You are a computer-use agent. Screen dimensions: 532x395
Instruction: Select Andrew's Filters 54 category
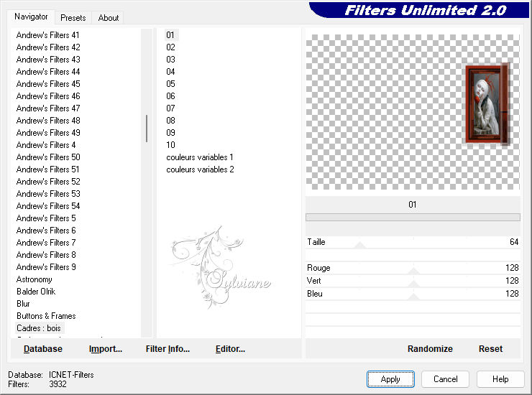point(48,206)
